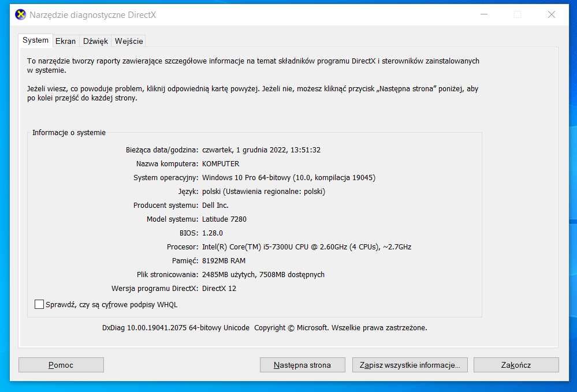Close the DirectX diagnostic window
This screenshot has height=392, width=577.
(x=551, y=14)
